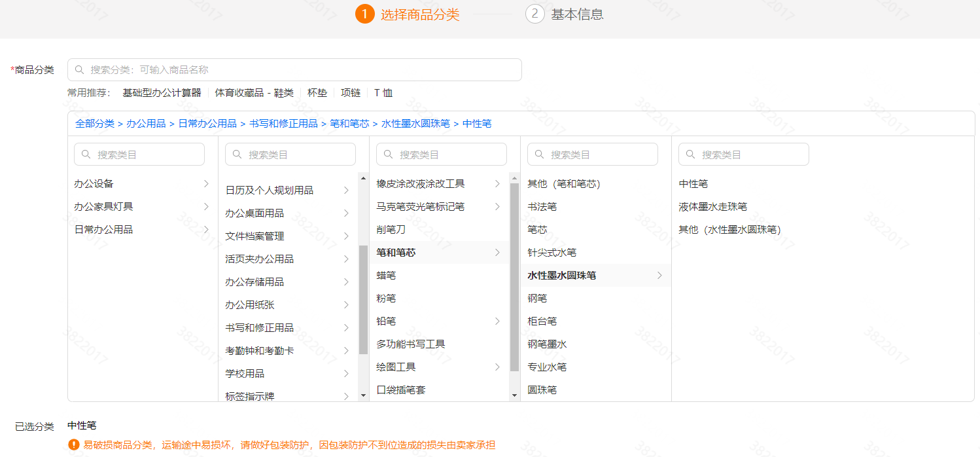Expand the 铅笔 subcategory arrow
980x457 pixels.
pyautogui.click(x=497, y=321)
